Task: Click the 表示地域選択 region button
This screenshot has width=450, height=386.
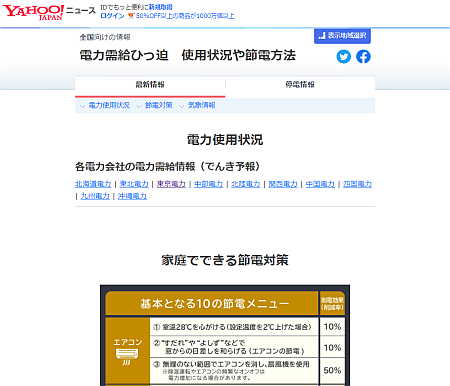Action: [x=342, y=36]
